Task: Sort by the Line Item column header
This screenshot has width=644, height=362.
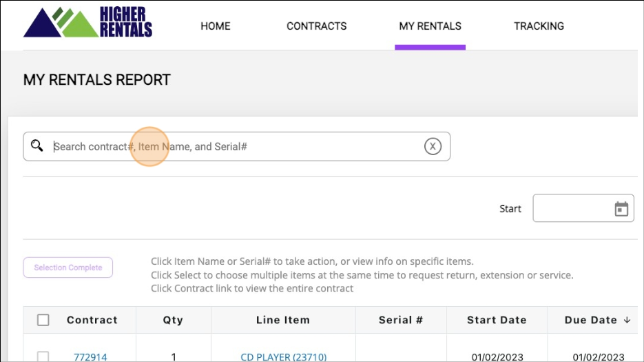Action: coord(283,320)
